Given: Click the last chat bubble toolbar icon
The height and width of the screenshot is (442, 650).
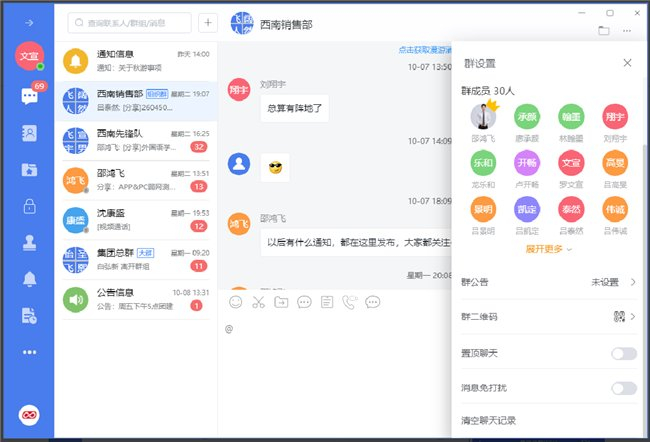Looking at the screenshot, I should pyautogui.click(x=372, y=302).
